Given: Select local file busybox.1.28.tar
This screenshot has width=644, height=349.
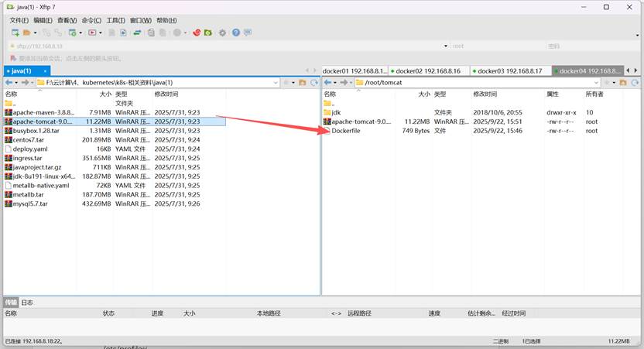Looking at the screenshot, I should (x=33, y=131).
